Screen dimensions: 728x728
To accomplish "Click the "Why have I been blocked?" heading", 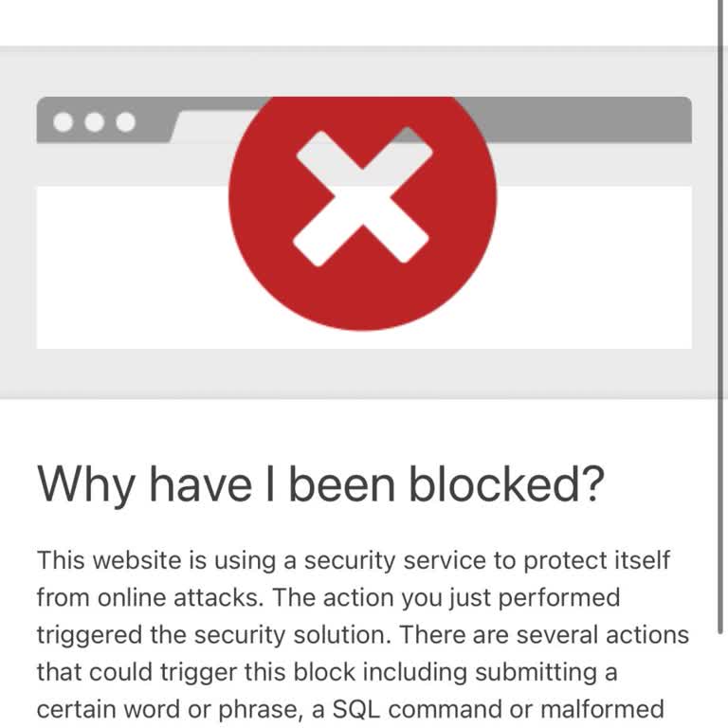I will (320, 484).
